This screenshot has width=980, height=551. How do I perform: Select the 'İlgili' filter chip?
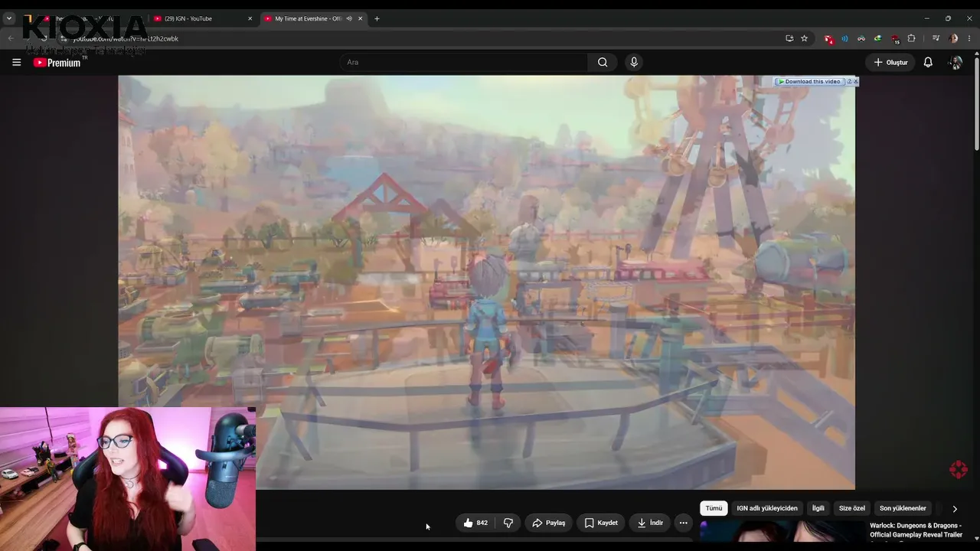818,508
